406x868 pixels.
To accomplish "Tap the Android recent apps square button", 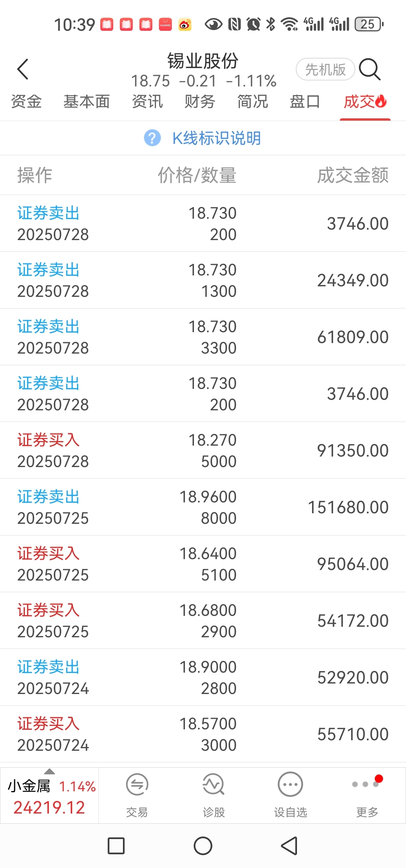I will (x=116, y=846).
